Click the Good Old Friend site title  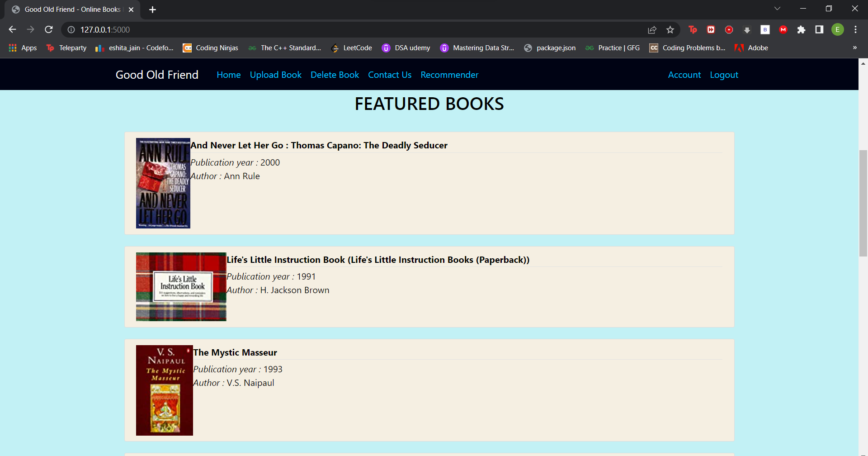click(157, 75)
